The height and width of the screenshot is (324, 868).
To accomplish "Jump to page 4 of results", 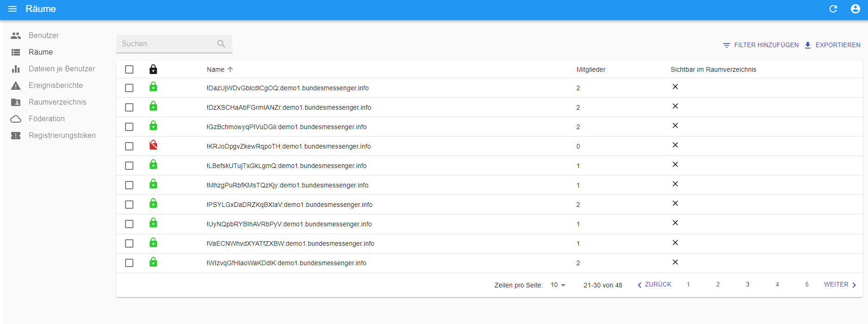I will [x=777, y=285].
